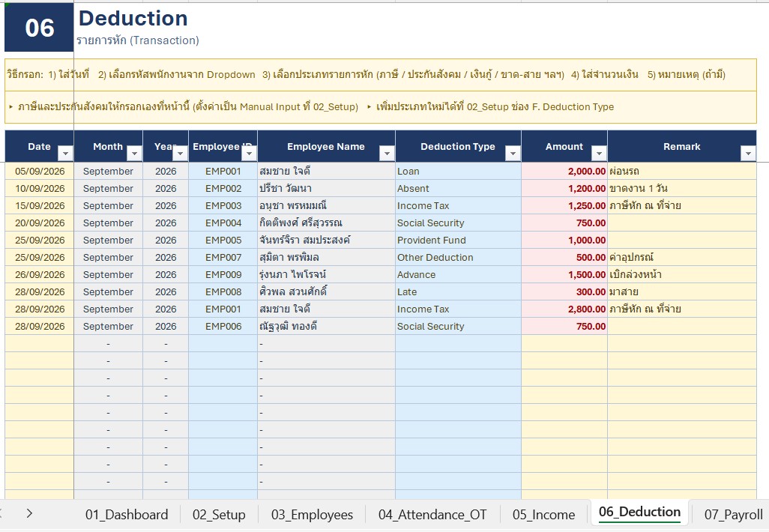Open the 03_Employees sheet tab
This screenshot has width=769, height=532.
pyautogui.click(x=312, y=514)
